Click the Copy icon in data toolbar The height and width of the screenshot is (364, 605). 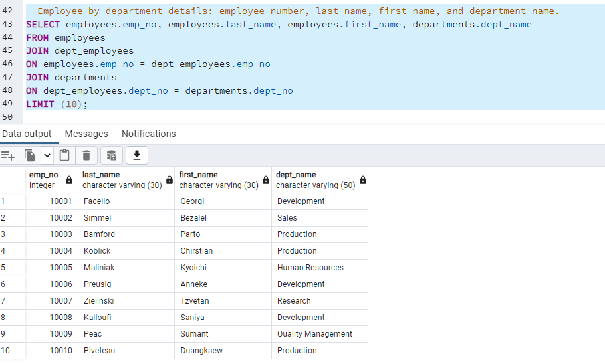(x=30, y=156)
